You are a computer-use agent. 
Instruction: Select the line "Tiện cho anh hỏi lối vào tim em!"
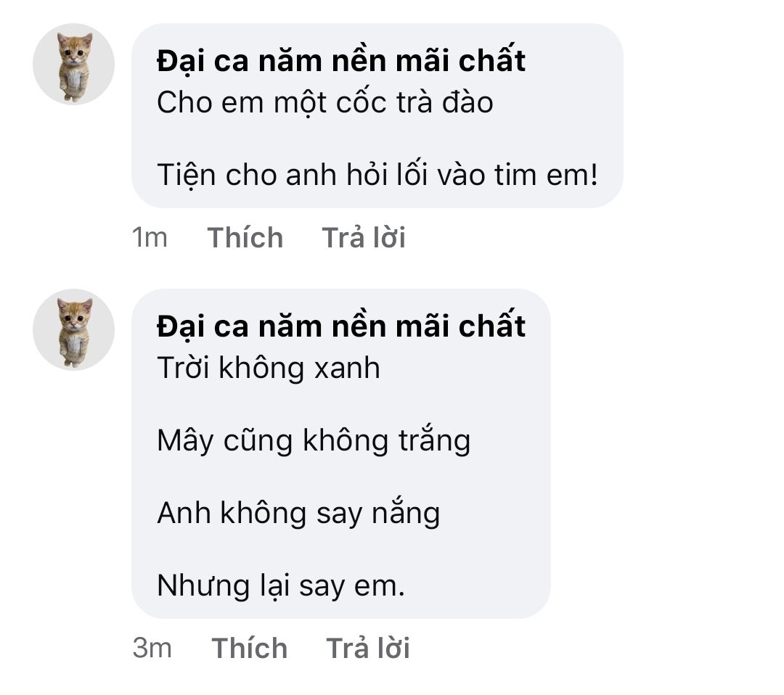[377, 176]
